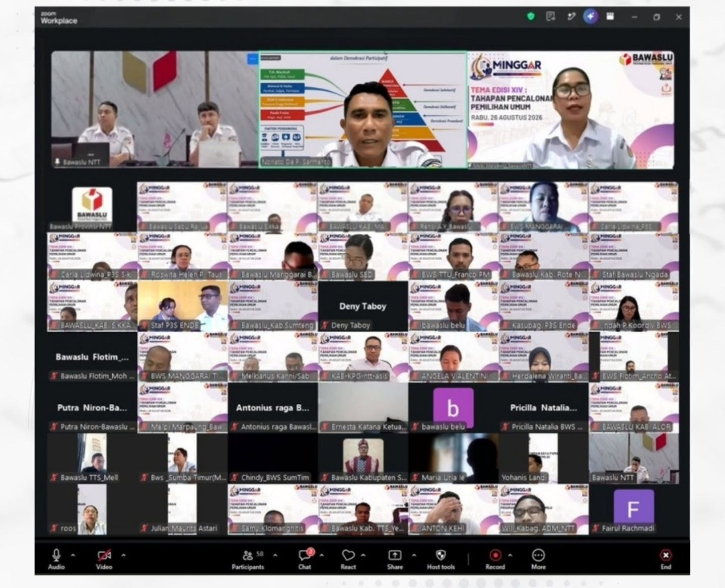Select the BAWASLU KAB. ALOR video tile
The width and height of the screenshot is (725, 588).
[x=634, y=408]
